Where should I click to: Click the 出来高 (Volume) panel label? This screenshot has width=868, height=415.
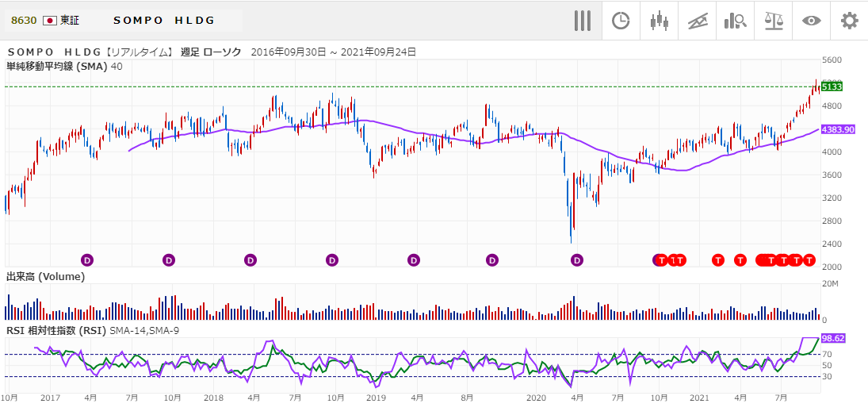coord(45,276)
